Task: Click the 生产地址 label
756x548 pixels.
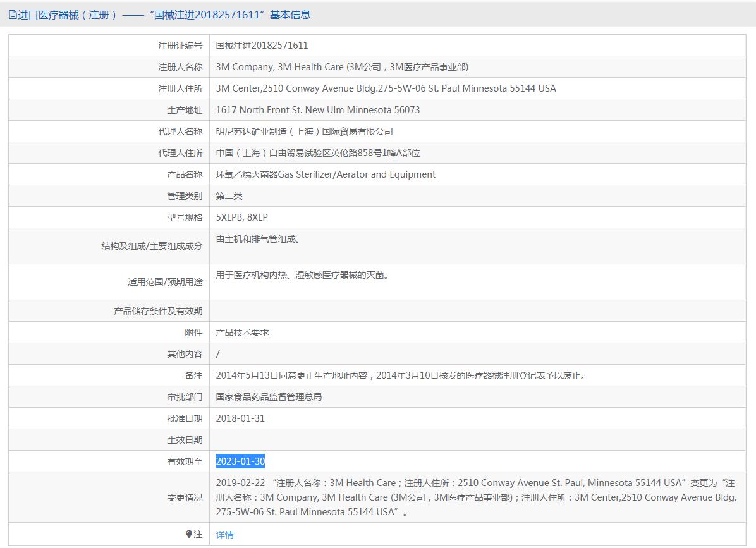Action: [185, 110]
